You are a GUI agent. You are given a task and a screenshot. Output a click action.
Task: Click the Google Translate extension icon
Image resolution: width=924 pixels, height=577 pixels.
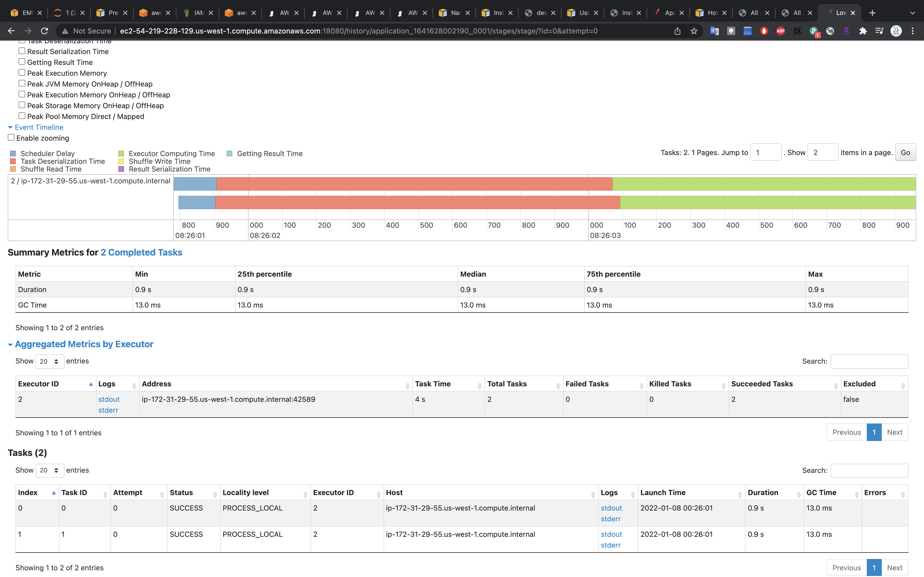(x=714, y=31)
